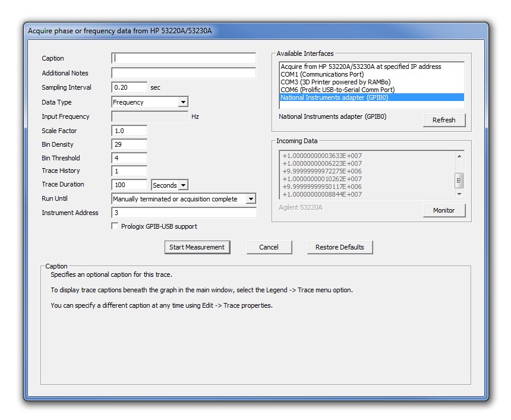The image size is (511, 420).
Task: Click the Scale Factor field
Action: click(129, 131)
